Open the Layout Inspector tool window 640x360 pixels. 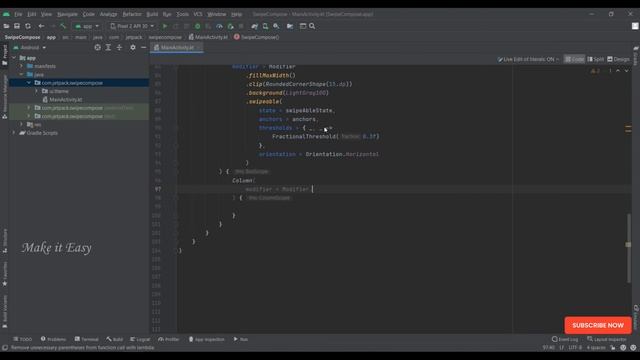click(x=607, y=339)
